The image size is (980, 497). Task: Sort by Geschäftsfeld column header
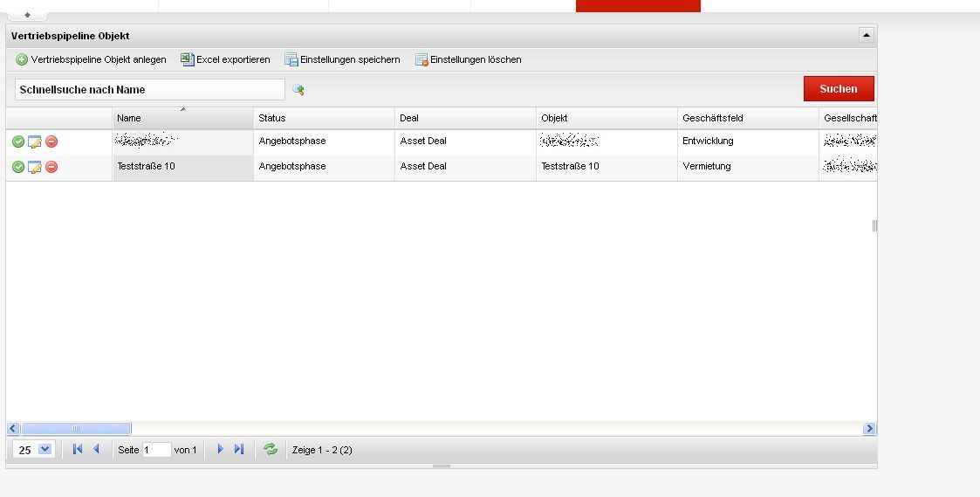tap(748, 118)
